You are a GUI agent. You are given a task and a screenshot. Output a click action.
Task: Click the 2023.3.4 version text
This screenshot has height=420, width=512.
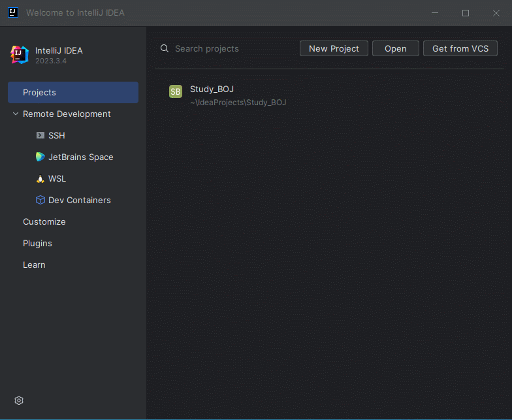pyautogui.click(x=51, y=61)
